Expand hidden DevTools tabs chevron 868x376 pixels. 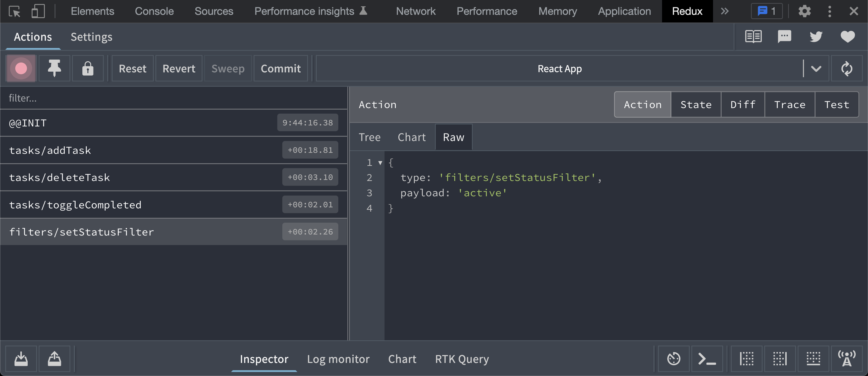[x=724, y=11]
